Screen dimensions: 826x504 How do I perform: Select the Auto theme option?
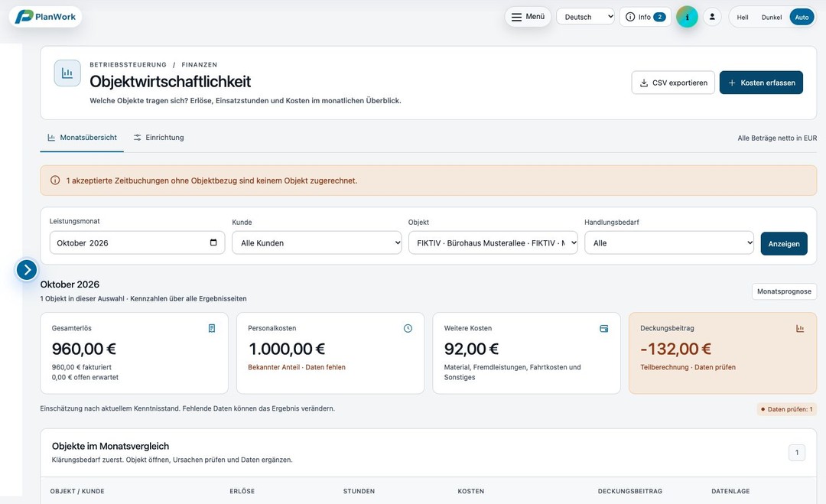click(x=802, y=18)
